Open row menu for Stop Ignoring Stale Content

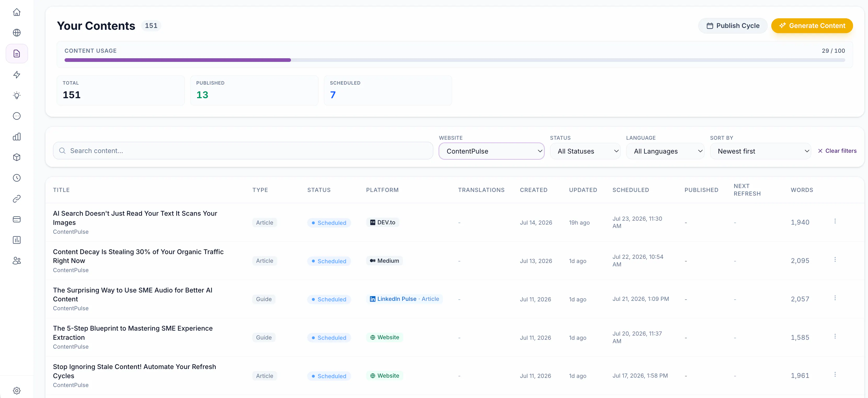click(835, 374)
